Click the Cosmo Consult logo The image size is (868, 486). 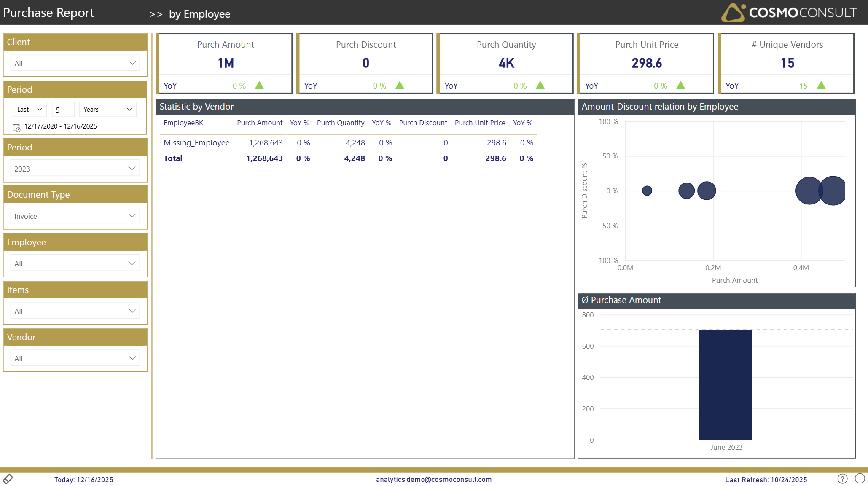[789, 13]
